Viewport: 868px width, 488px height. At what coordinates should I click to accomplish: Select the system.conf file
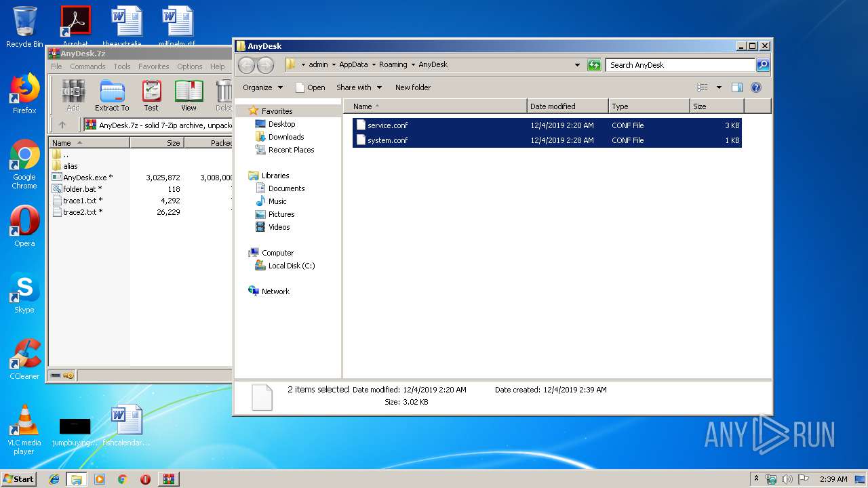click(x=547, y=140)
